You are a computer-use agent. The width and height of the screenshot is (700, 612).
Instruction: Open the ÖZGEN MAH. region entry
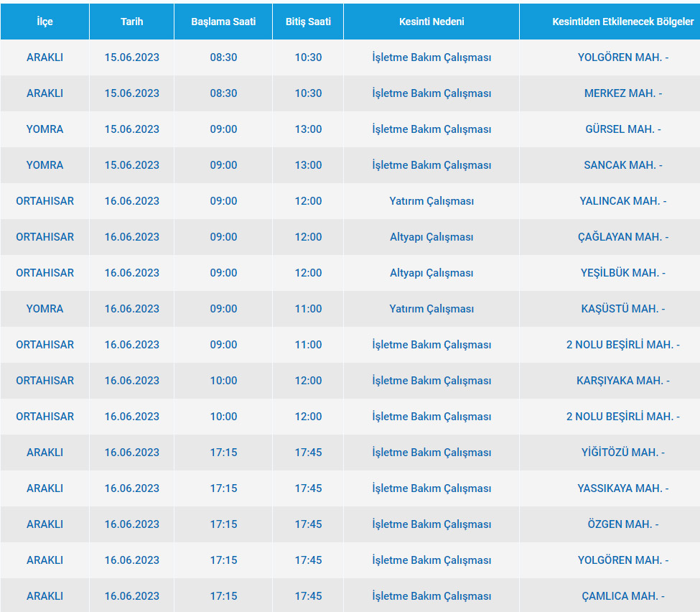click(x=622, y=524)
